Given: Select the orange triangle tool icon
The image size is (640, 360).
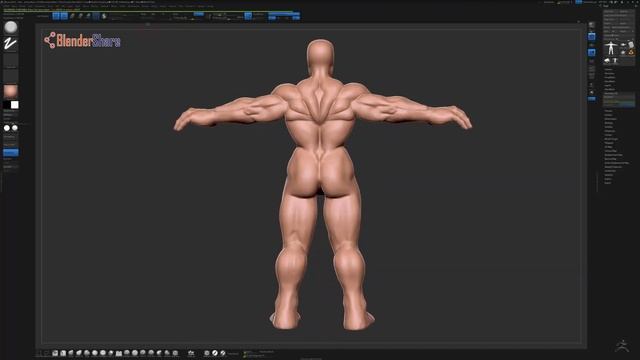Looking at the screenshot, I should (631, 52).
